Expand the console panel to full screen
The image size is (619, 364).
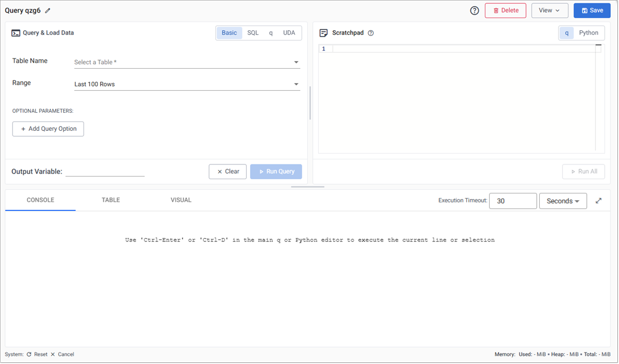click(599, 201)
